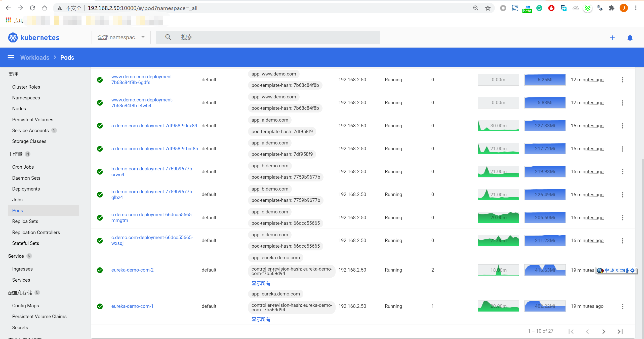Open the namespace selector dropdown

(121, 37)
